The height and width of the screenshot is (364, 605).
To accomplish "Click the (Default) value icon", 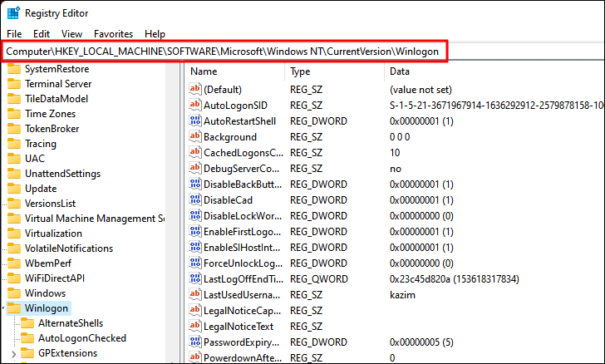I will tap(195, 89).
